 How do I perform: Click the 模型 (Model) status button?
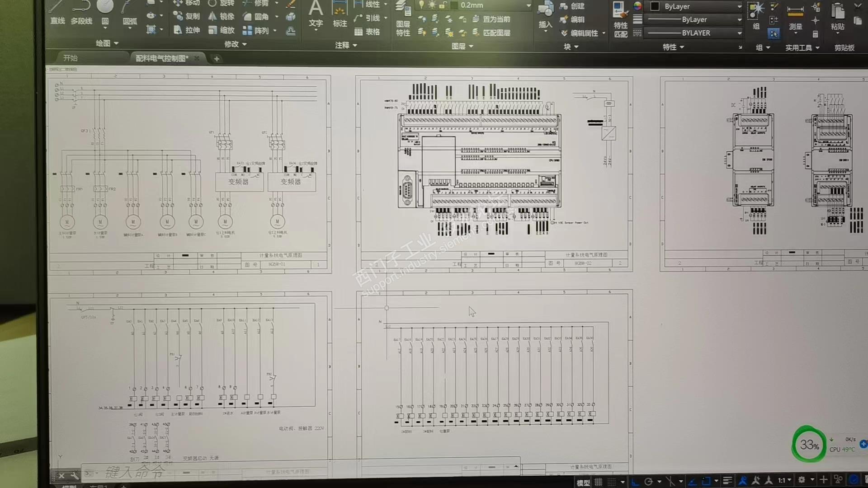click(583, 482)
